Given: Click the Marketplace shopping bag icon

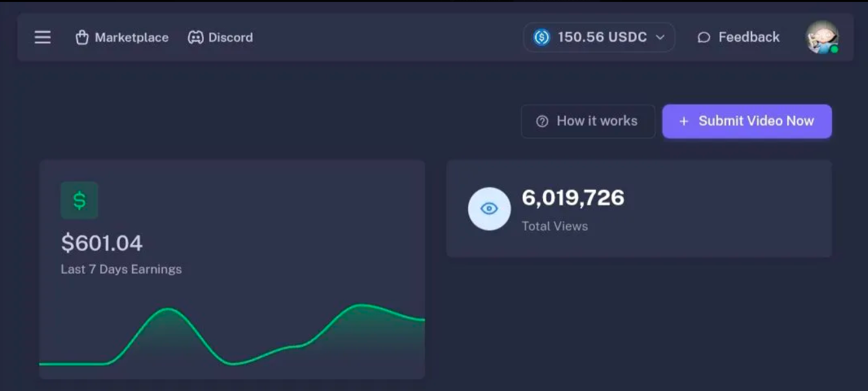Looking at the screenshot, I should (81, 37).
